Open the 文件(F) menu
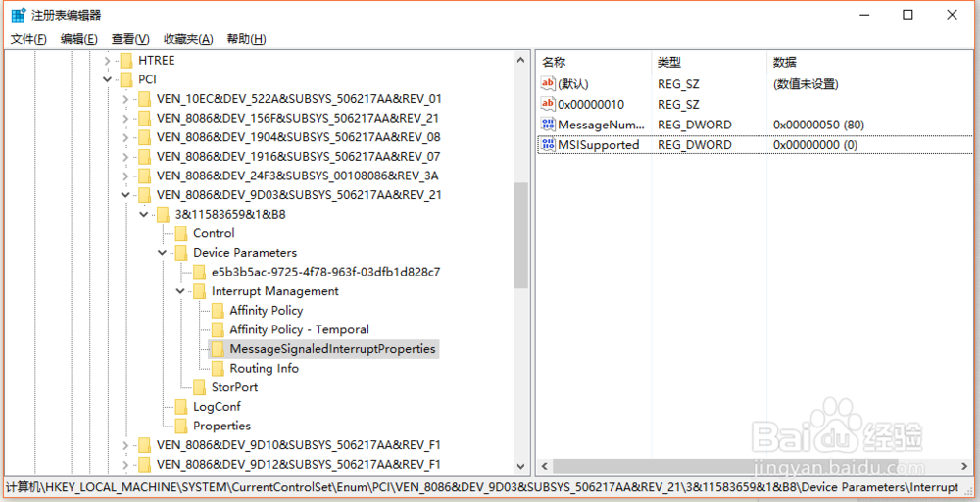Screen dimensions: 980x502 point(28,39)
